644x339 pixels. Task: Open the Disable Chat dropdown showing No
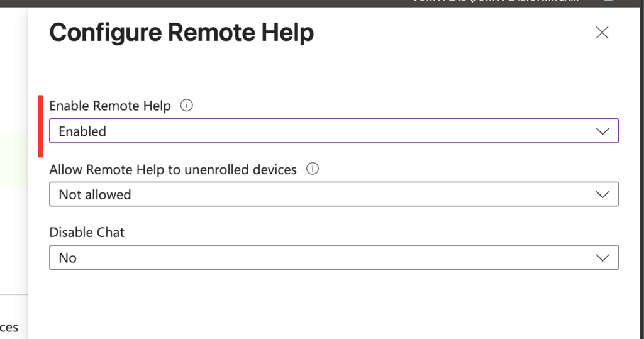tap(334, 258)
